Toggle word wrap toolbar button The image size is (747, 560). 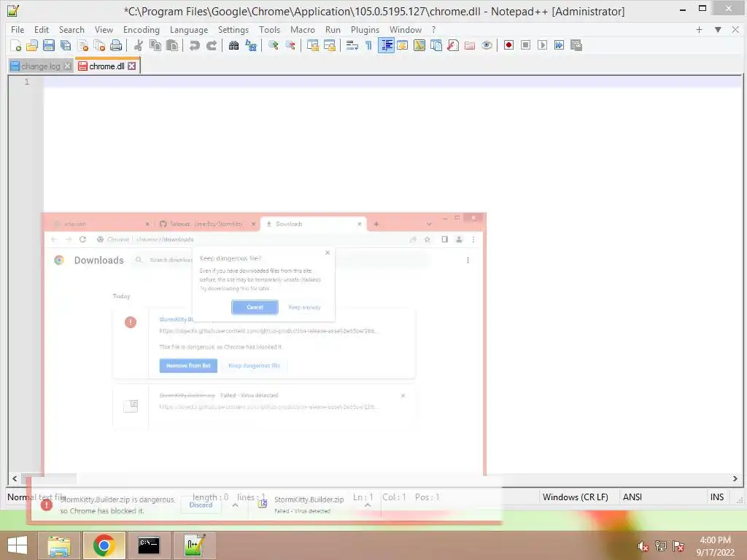click(352, 45)
